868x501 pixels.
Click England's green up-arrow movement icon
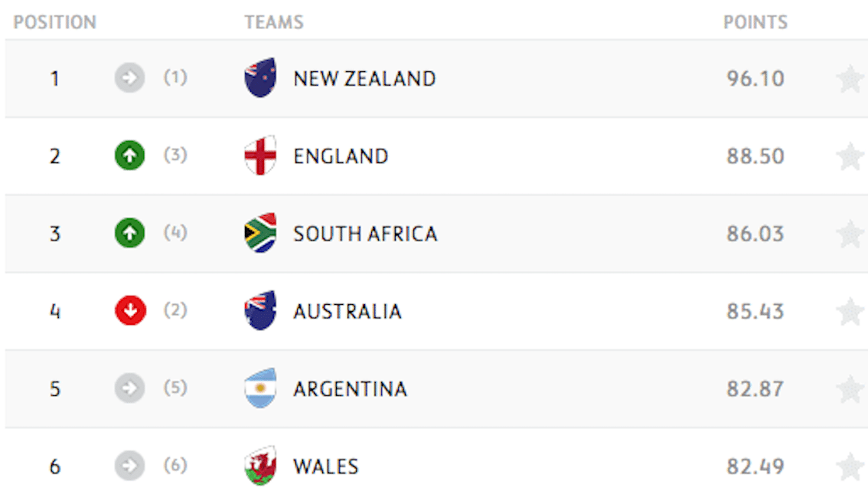[130, 156]
